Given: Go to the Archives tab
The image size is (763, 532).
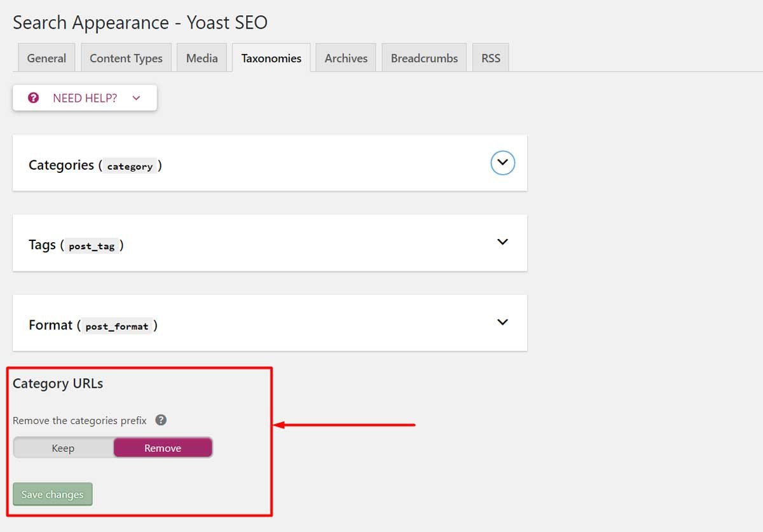Looking at the screenshot, I should pos(346,58).
